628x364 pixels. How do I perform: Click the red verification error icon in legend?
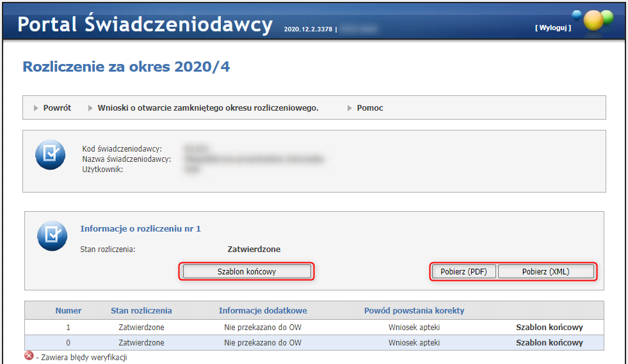[x=29, y=356]
